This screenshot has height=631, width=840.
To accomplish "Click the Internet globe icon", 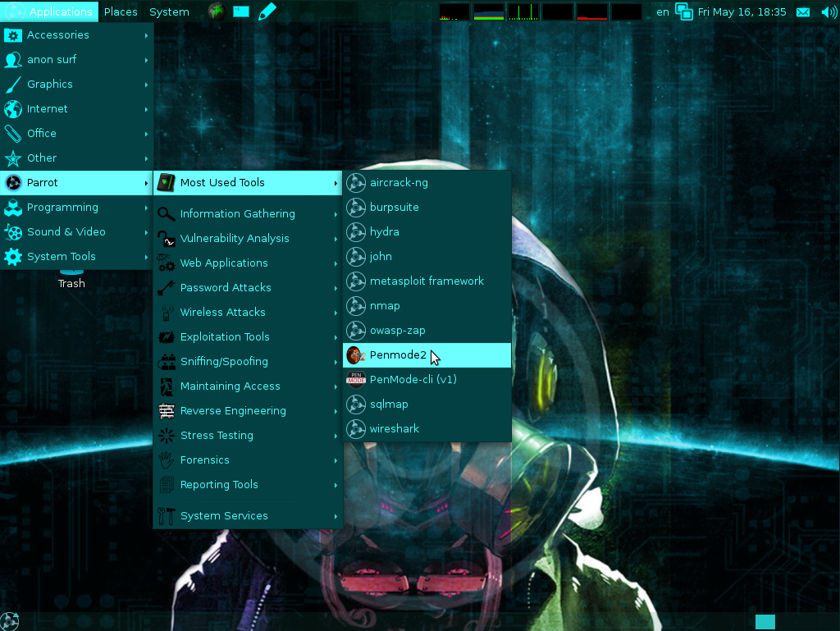I will click(13, 109).
